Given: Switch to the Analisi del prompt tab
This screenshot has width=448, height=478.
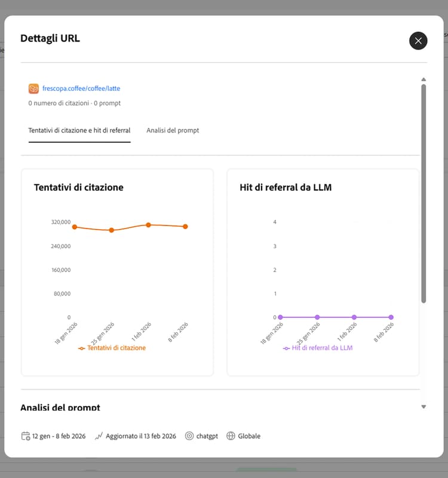Looking at the screenshot, I should click(173, 130).
